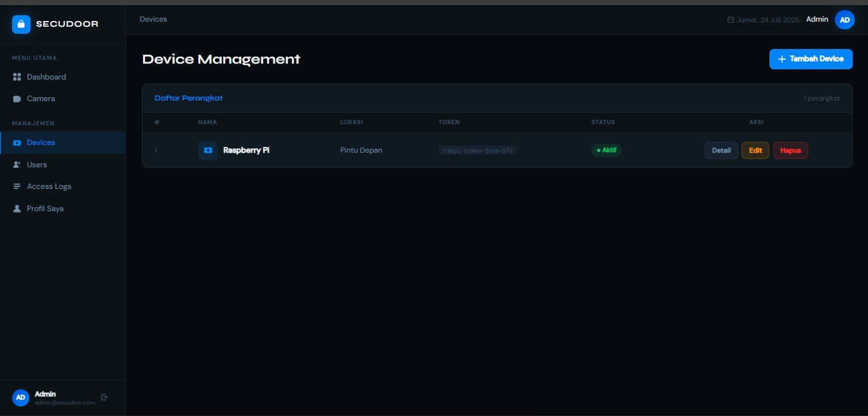Click the Aktif status badge

(x=607, y=150)
